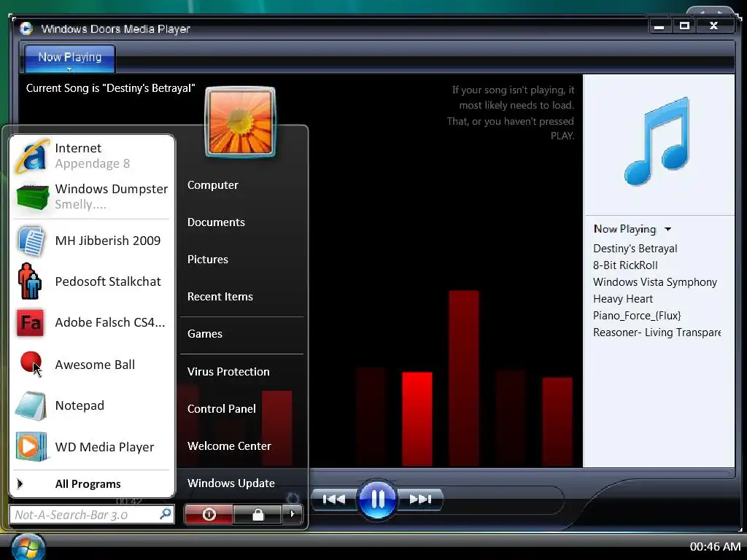Click the red power button in Start menu
This screenshot has width=747, height=560.
point(209,514)
